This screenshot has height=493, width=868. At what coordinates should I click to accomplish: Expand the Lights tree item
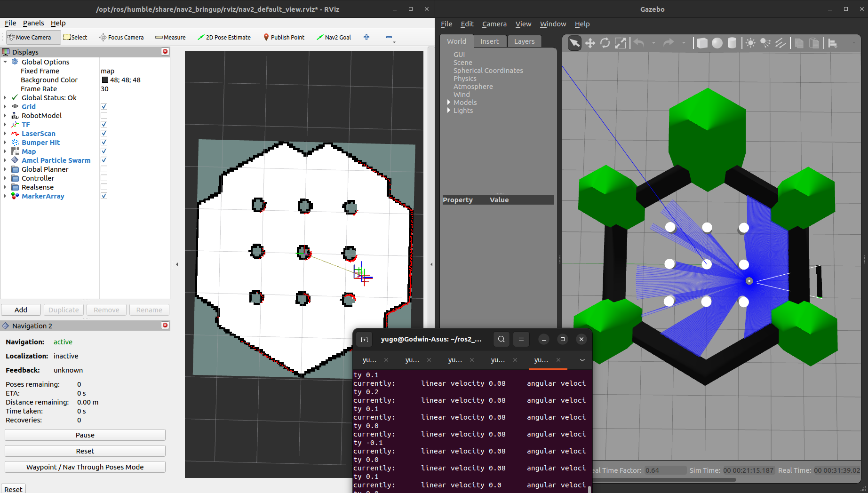449,111
